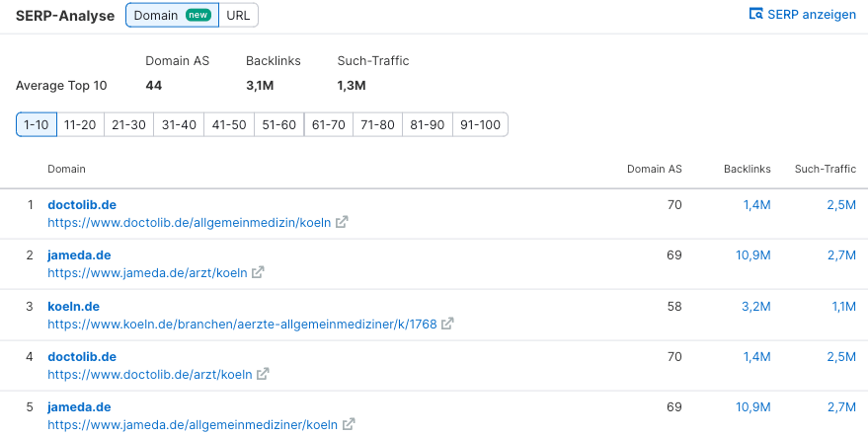Open backlinks 10,9M in row 2
This screenshot has height=435, width=868.
click(x=752, y=254)
